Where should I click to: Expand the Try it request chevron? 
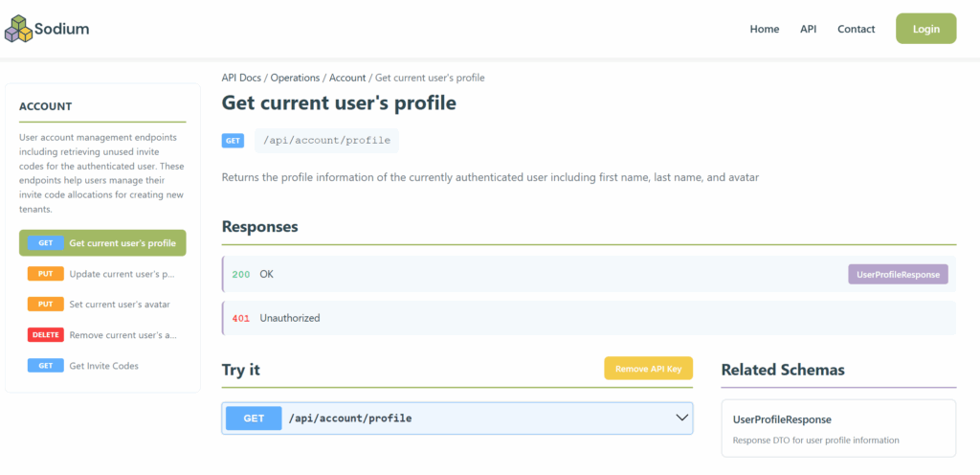[682, 418]
